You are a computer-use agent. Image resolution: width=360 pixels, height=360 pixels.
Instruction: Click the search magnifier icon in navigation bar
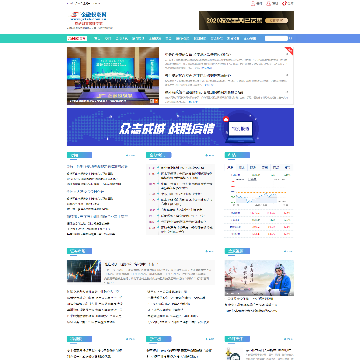(x=291, y=38)
